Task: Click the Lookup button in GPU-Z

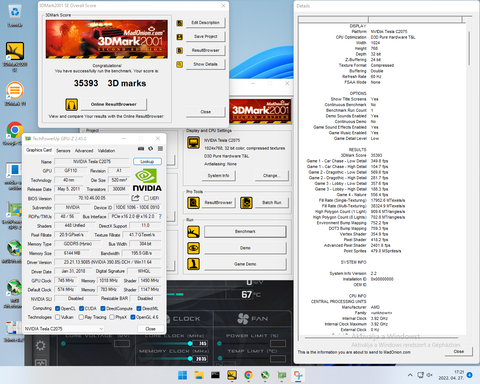Action: coord(147,162)
